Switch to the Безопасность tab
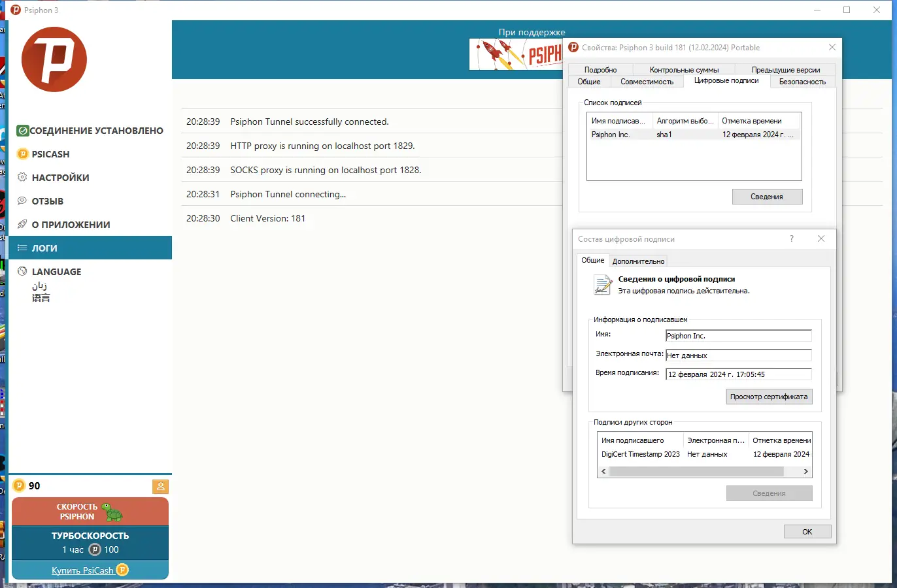 [x=802, y=82]
